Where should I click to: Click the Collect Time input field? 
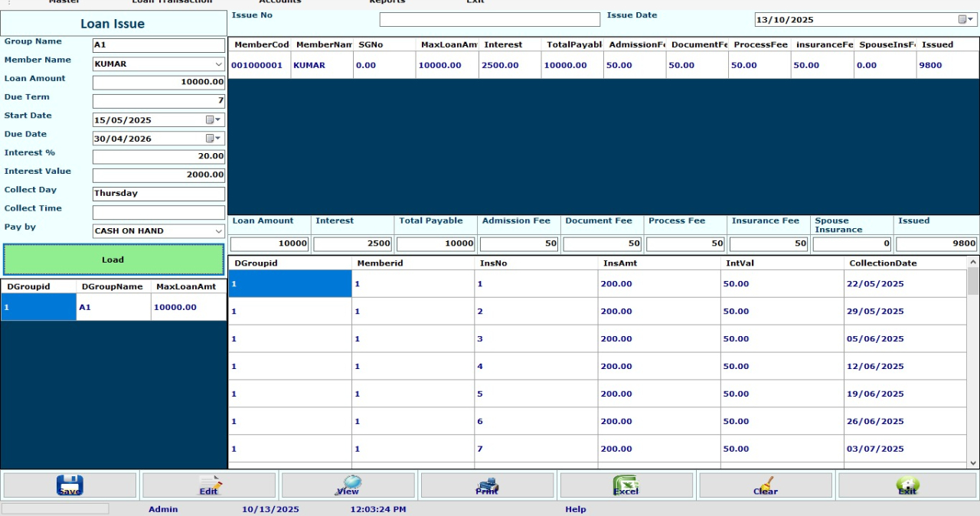pyautogui.click(x=158, y=213)
